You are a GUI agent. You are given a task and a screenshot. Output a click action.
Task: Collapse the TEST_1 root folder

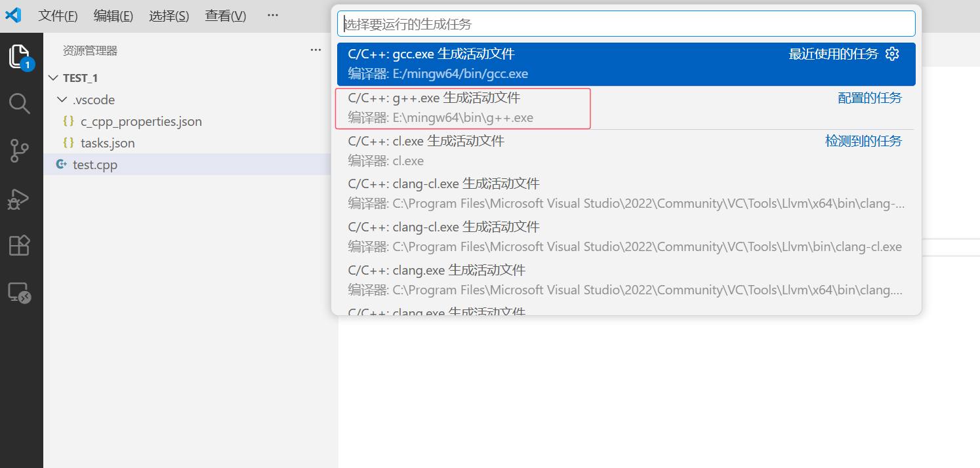pyautogui.click(x=54, y=78)
